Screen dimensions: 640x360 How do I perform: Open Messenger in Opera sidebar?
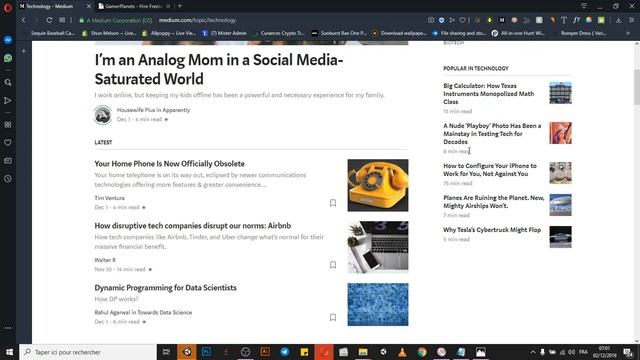(x=8, y=40)
